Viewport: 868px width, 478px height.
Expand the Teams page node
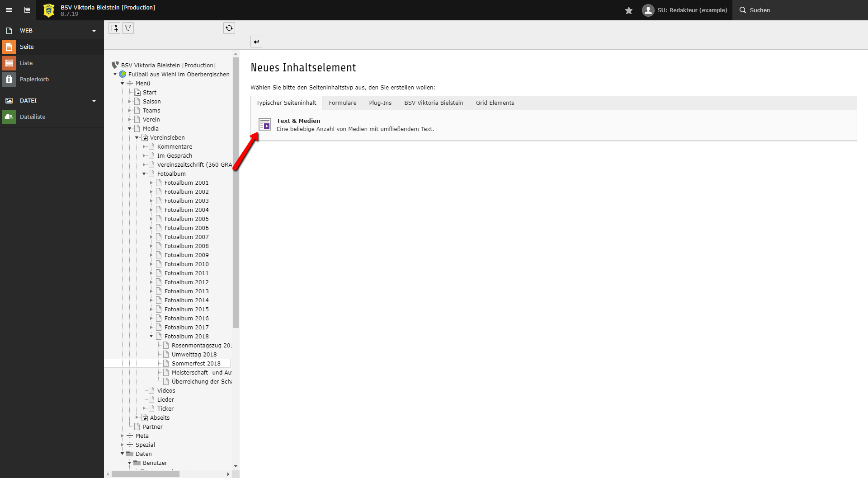pos(130,111)
